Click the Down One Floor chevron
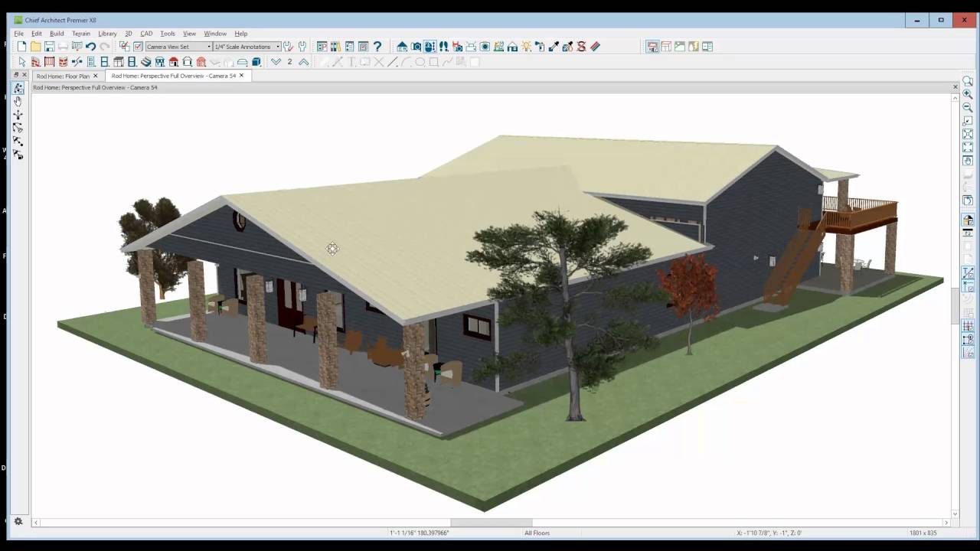 [276, 62]
